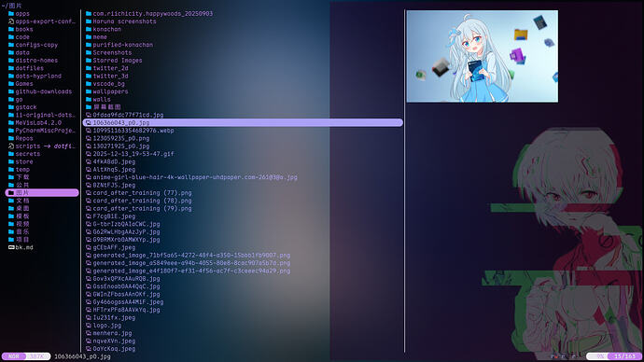This screenshot has height=362, width=644.
Task: Click the symlink icon next to scripts
Action: tap(11, 146)
